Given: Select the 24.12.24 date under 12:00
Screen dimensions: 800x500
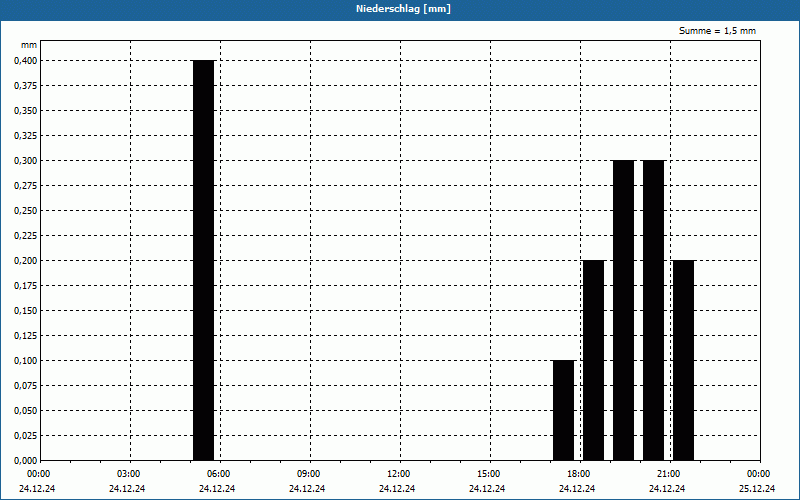Looking at the screenshot, I should click(x=397, y=489).
